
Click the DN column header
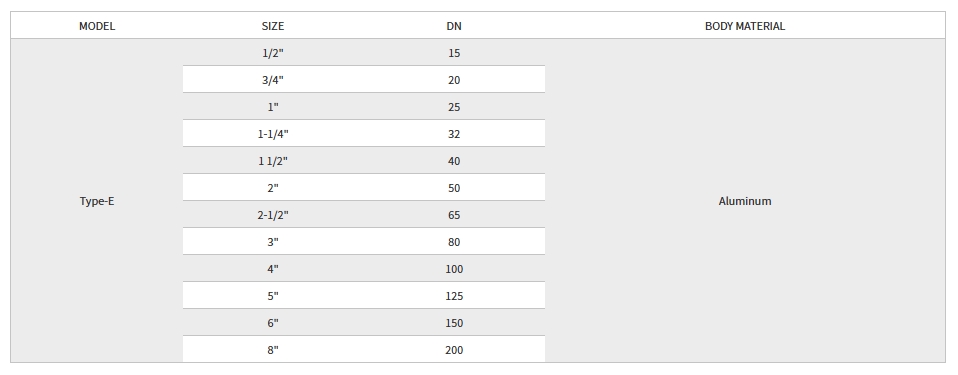tap(453, 26)
